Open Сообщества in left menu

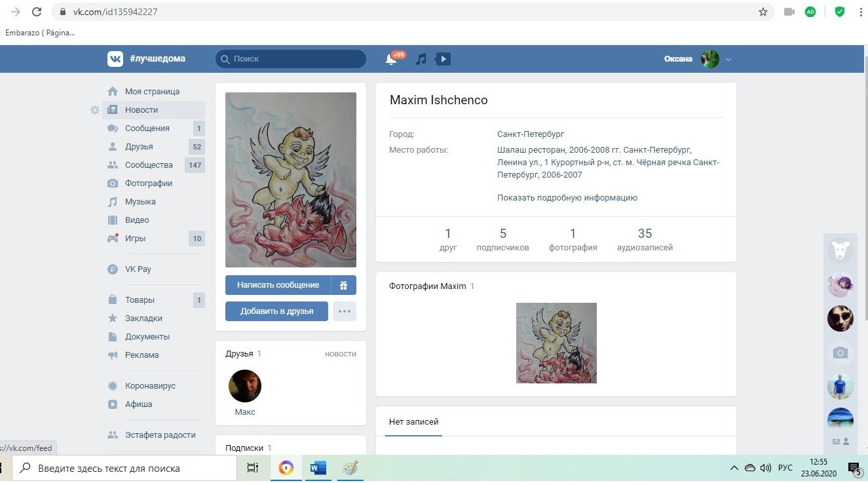click(x=155, y=165)
